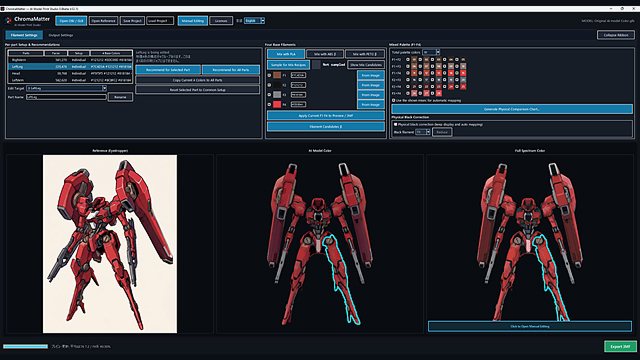Click Apply Current F1-F4 to Preview / 3MF
This screenshot has height=360, width=640.
pos(326,116)
